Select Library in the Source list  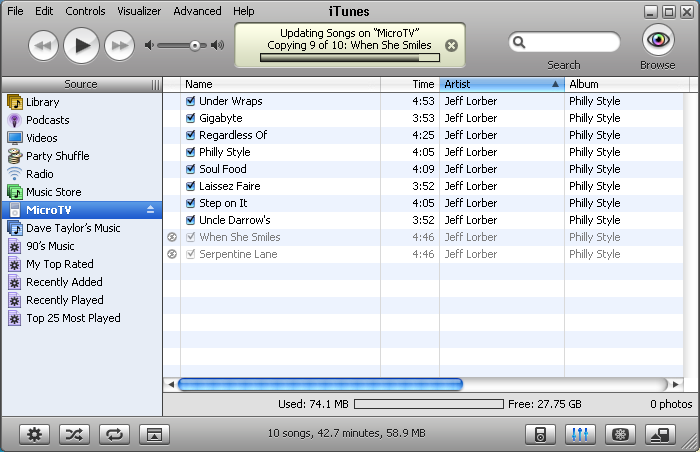(x=82, y=102)
